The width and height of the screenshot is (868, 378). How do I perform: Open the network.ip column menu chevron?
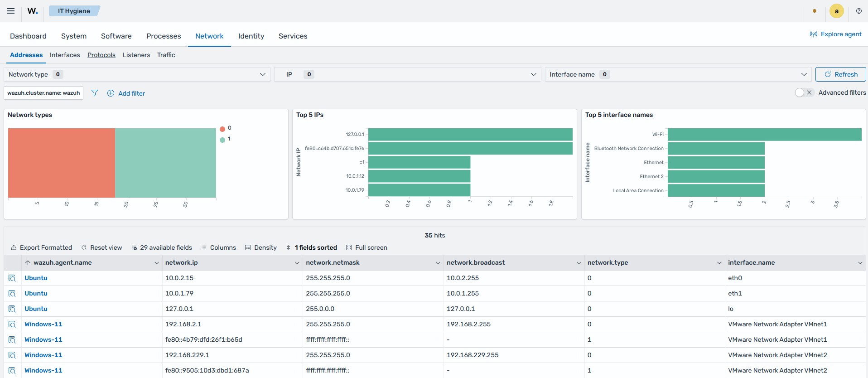pyautogui.click(x=297, y=263)
